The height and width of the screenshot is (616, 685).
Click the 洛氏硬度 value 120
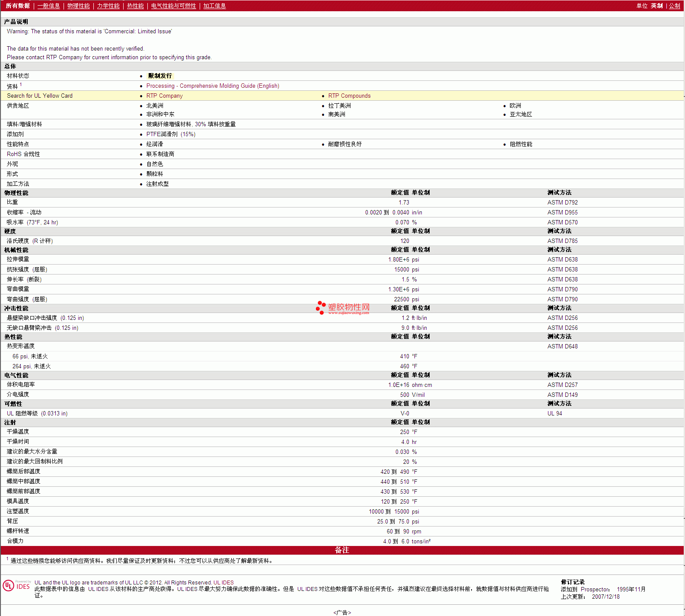(x=405, y=241)
